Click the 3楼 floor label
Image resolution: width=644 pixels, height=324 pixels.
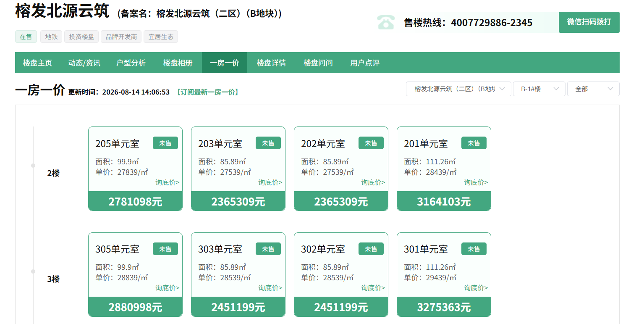pos(53,279)
